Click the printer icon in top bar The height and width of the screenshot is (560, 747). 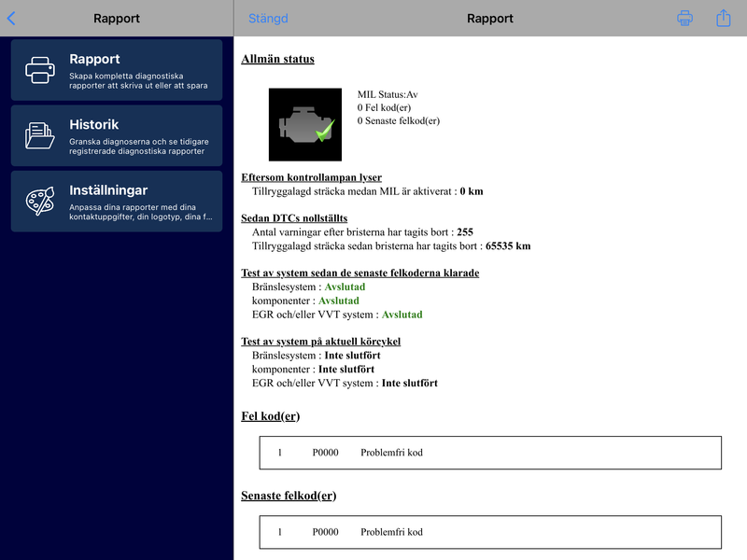(684, 19)
